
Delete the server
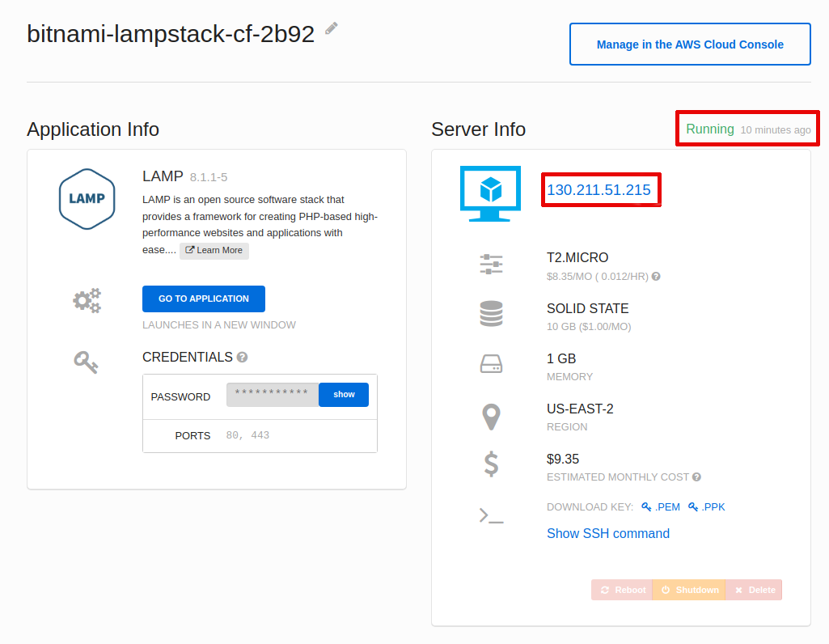[754, 590]
